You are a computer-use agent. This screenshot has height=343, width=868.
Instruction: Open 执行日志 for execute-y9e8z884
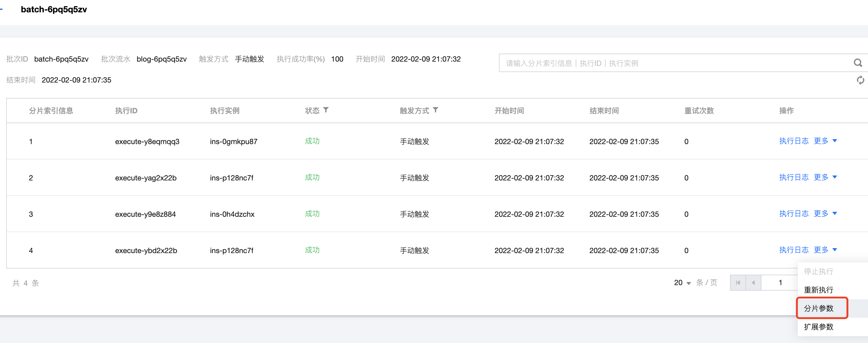(793, 214)
